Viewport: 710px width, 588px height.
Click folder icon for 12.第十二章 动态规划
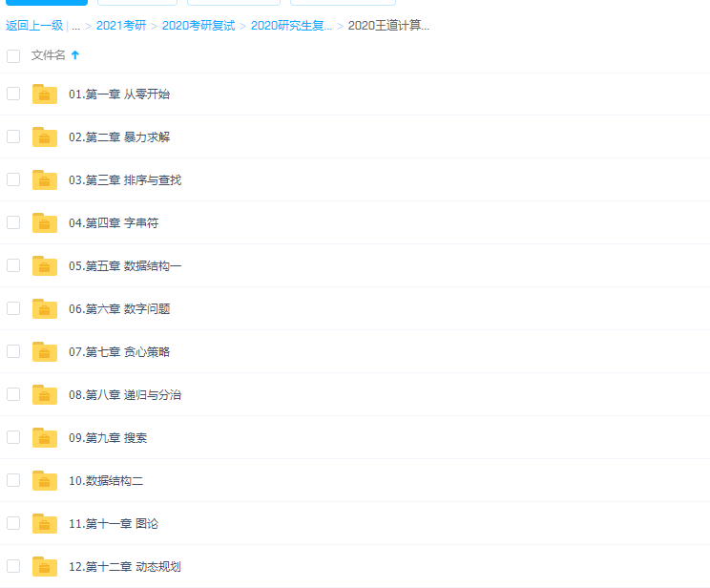coord(45,566)
